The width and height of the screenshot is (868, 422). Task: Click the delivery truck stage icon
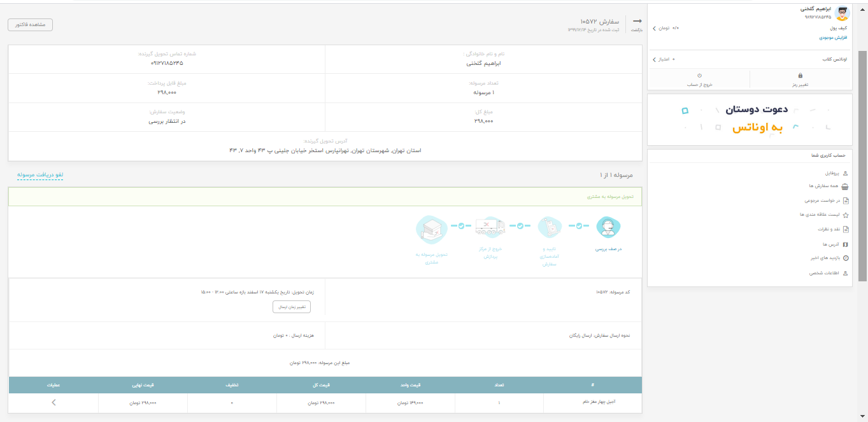(490, 227)
